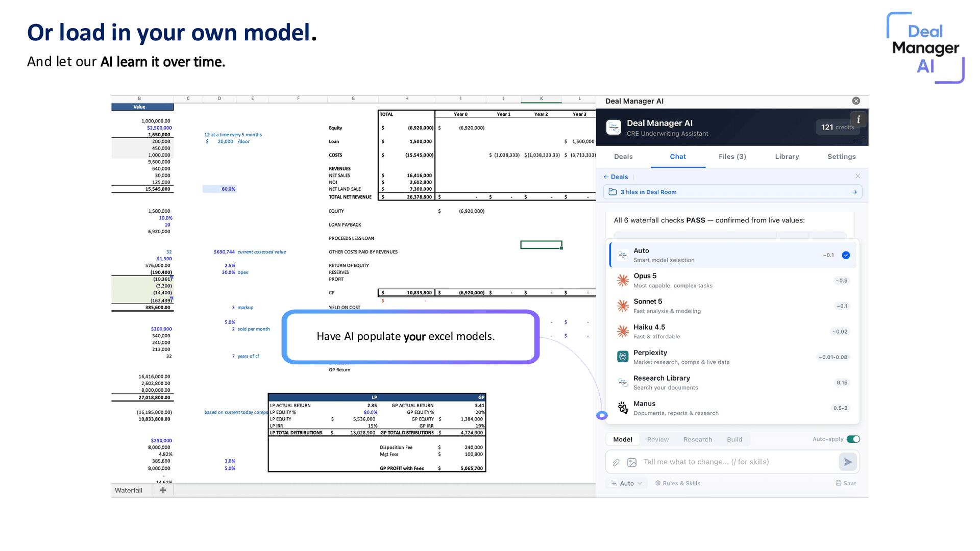Click the paperclip attach file icon
The height and width of the screenshot is (551, 980).
click(x=616, y=462)
